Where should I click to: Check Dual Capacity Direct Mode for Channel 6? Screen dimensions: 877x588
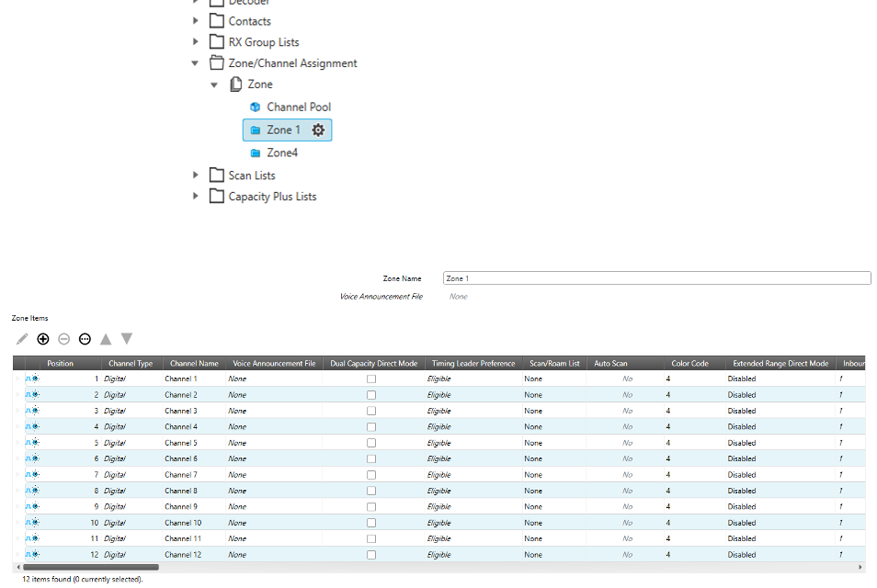coord(371,458)
